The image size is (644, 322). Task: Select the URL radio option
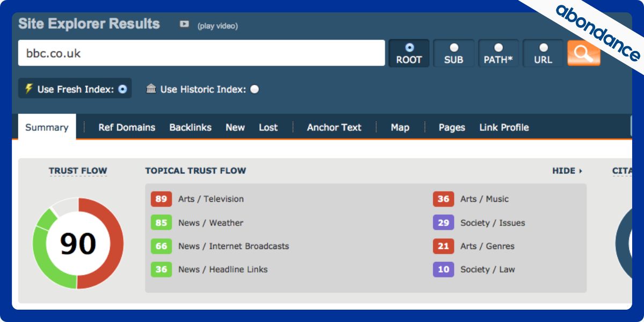pyautogui.click(x=543, y=48)
